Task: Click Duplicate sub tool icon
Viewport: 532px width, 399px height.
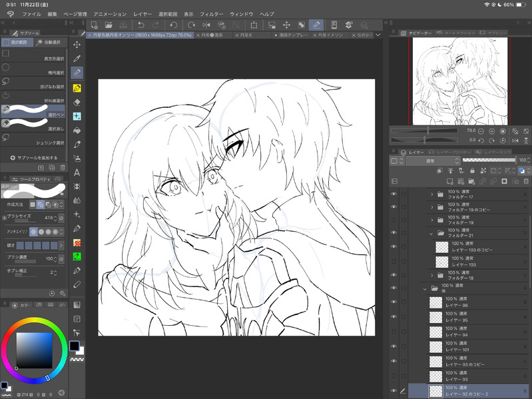Action: tap(51, 168)
